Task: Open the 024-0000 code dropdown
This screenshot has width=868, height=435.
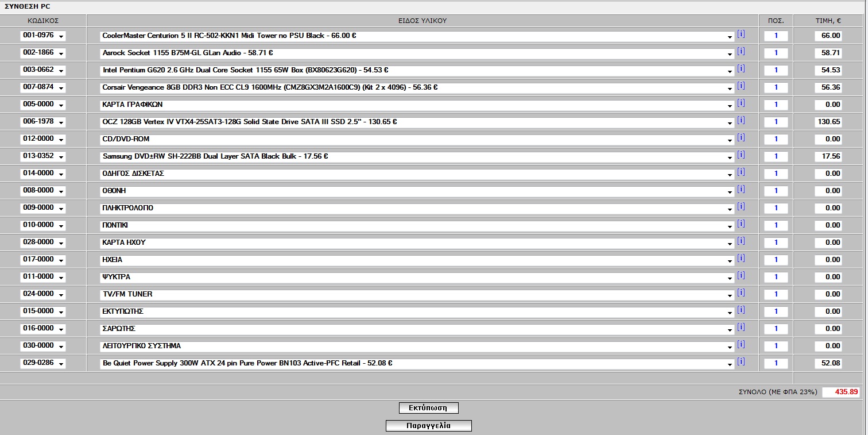Action: tap(43, 294)
